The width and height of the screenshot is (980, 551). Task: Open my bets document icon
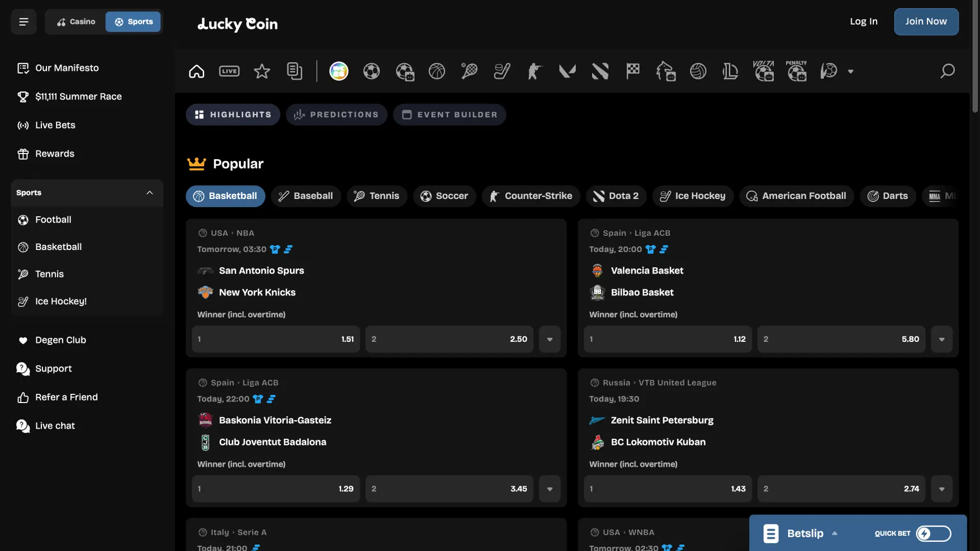(x=295, y=71)
